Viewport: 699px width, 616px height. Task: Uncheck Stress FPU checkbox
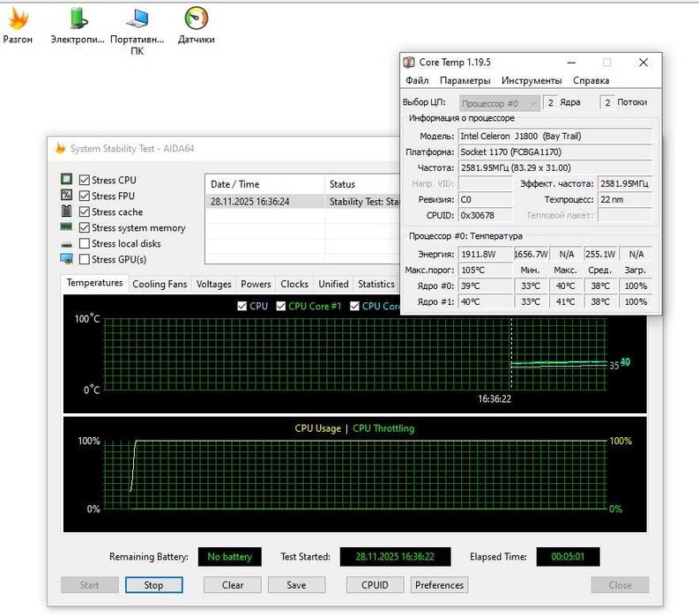coord(85,196)
